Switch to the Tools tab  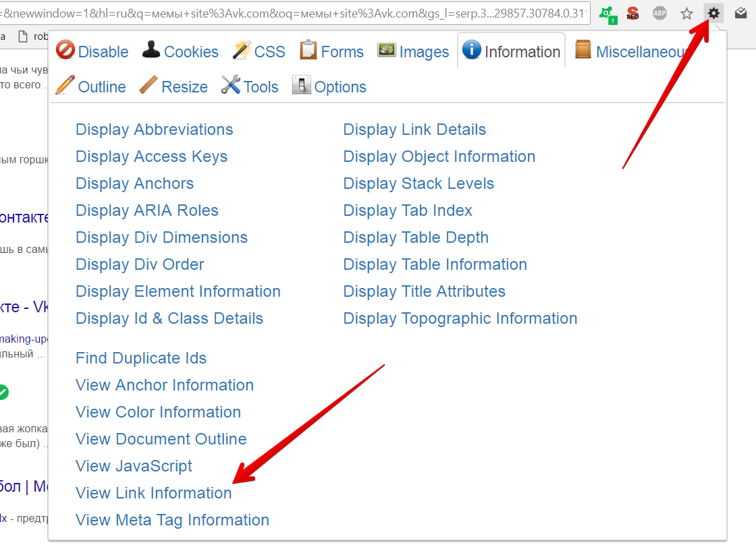(250, 87)
